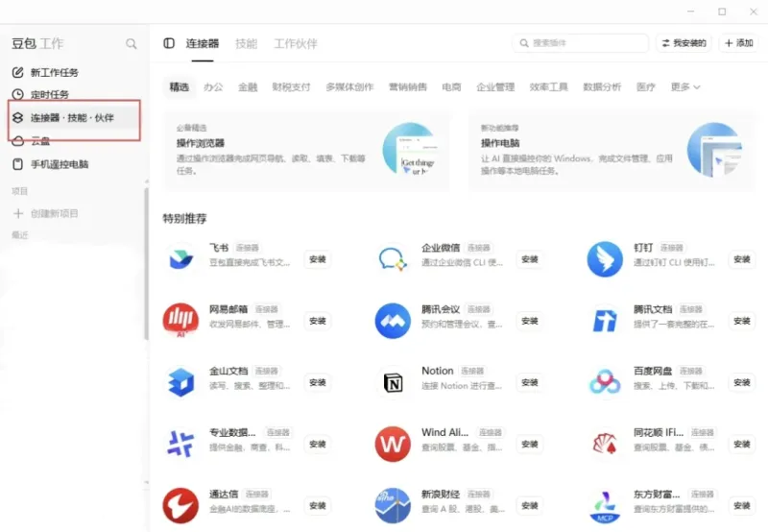Select 连接器 · 技能 · 伙伴 sidebar entry
This screenshot has height=532, width=768.
pos(75,117)
